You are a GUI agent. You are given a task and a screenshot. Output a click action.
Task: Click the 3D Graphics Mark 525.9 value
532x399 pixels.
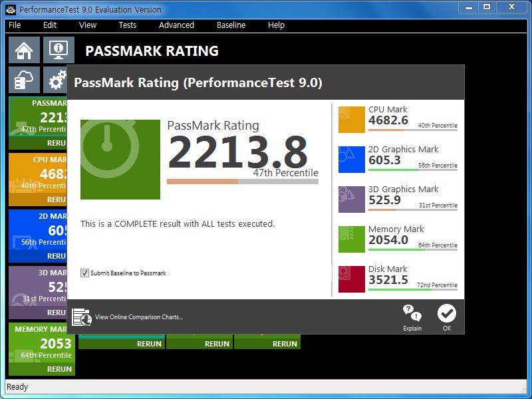[384, 200]
